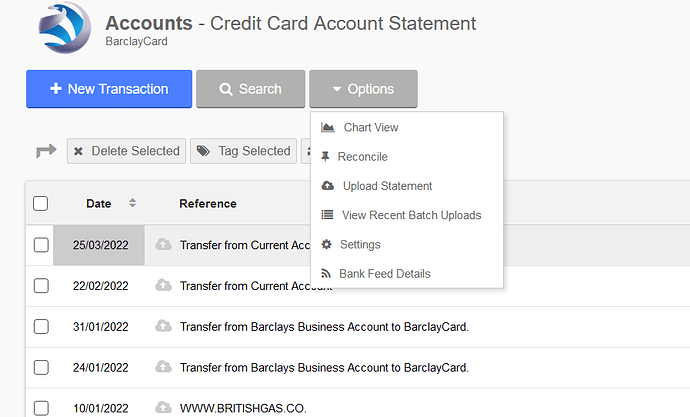Viewport: 690px width, 417px height.
Task: Click the Date column header
Action: (99, 204)
